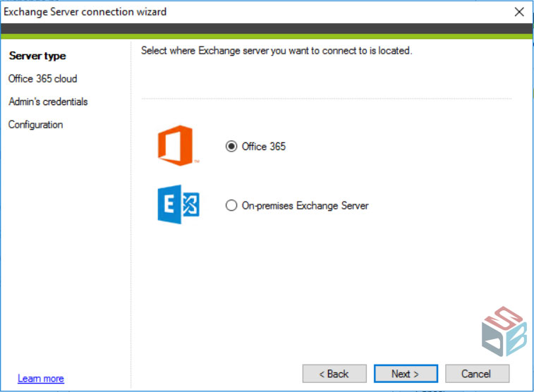
Task: Click the blue Exchange Server logo icon
Action: pos(178,204)
